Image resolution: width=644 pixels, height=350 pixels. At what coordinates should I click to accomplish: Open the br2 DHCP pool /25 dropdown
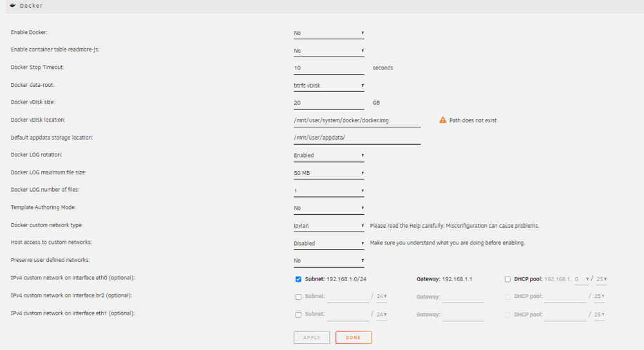[x=599, y=296]
